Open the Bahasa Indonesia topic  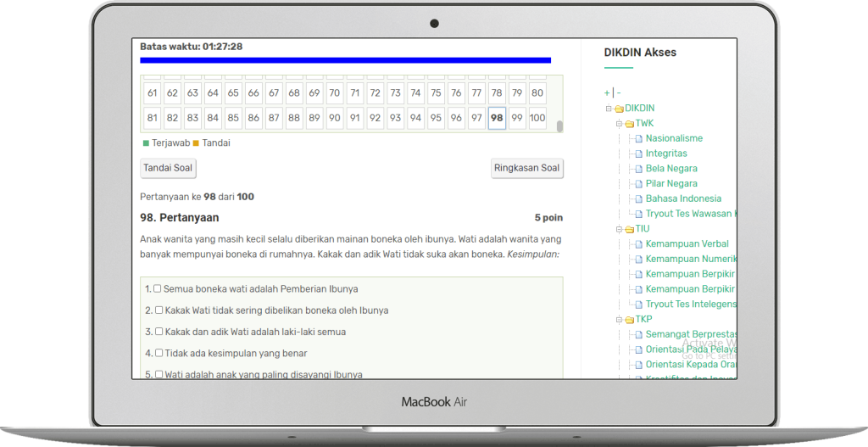[x=683, y=198]
